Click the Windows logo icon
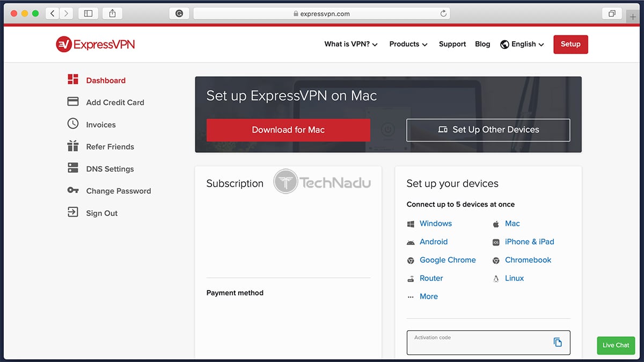The height and width of the screenshot is (362, 644). (411, 223)
